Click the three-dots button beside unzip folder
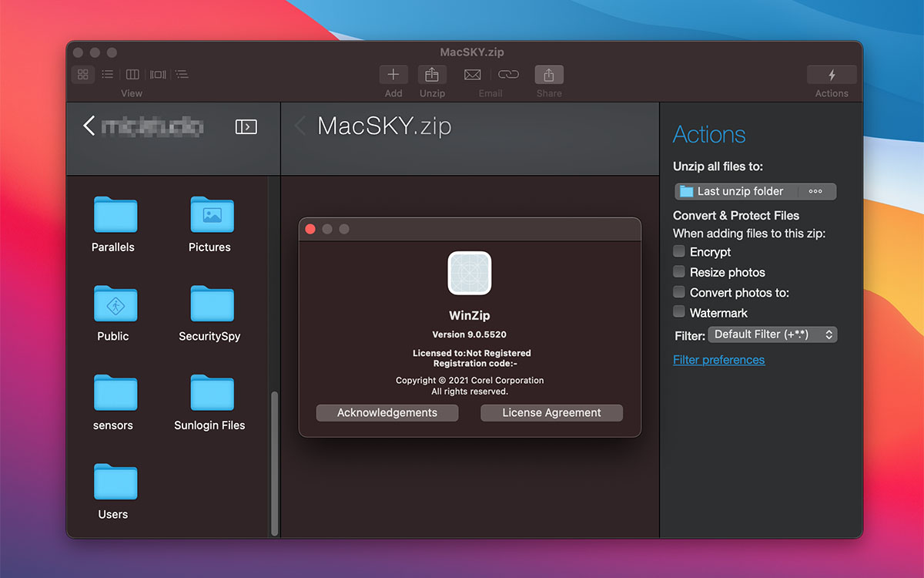 coord(816,191)
